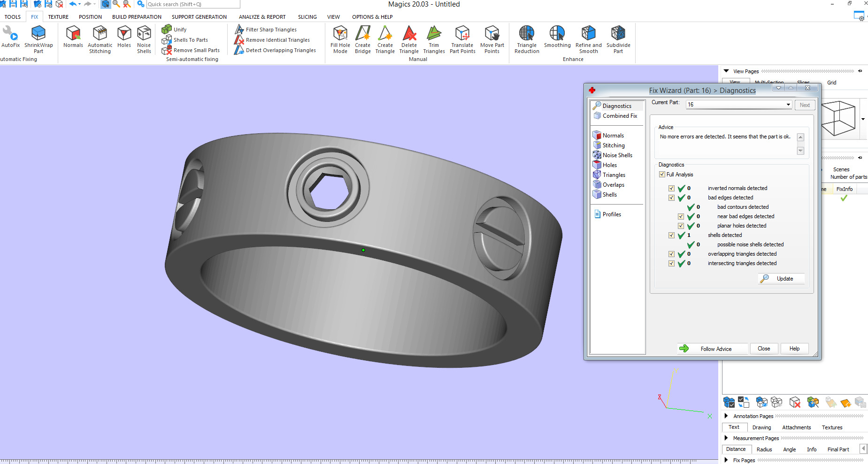Image resolution: width=868 pixels, height=464 pixels.
Task: Open dropdown beside the wireframe cube preview
Action: click(x=863, y=119)
